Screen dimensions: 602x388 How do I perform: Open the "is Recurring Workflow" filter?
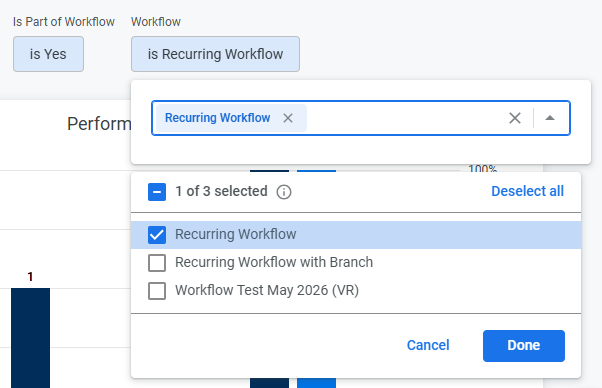point(215,54)
